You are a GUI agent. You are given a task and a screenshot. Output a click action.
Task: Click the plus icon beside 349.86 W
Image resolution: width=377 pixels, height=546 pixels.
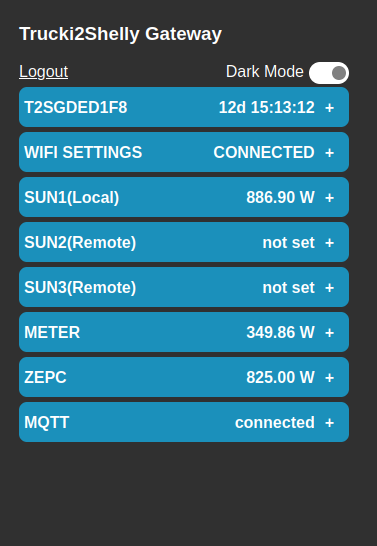[329, 333]
